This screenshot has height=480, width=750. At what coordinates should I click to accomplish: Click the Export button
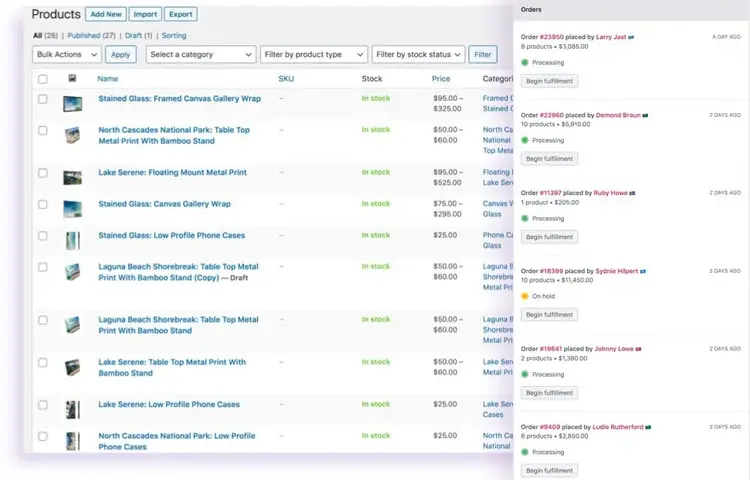coord(181,14)
